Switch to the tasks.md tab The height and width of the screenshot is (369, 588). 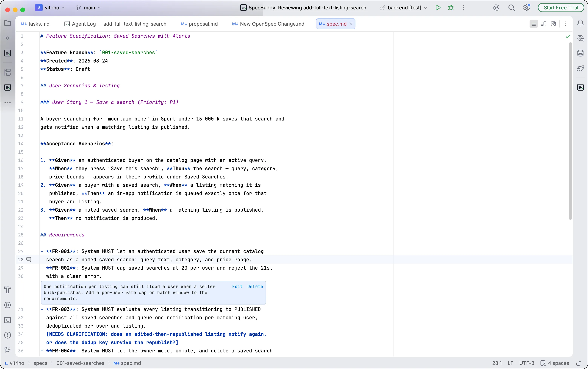35,24
